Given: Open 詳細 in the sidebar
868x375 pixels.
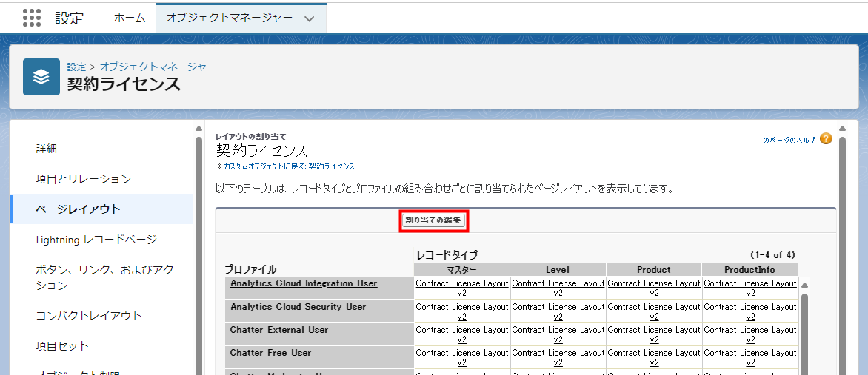Looking at the screenshot, I should tap(47, 149).
